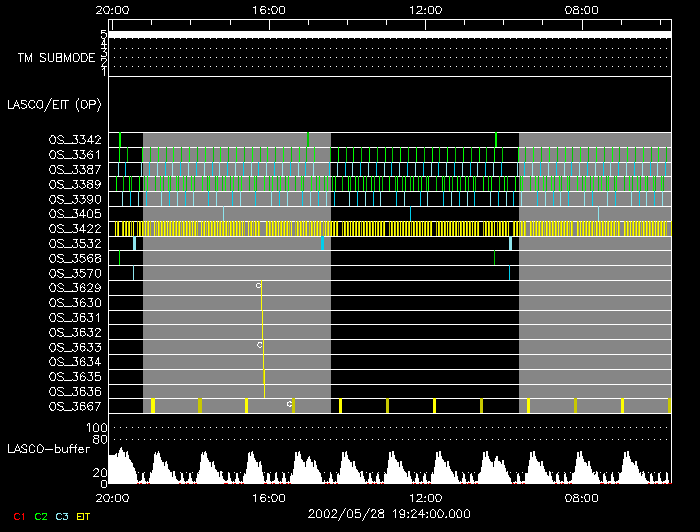
Task: Click the 'c' marker in OS_3629 row
Action: (x=258, y=285)
